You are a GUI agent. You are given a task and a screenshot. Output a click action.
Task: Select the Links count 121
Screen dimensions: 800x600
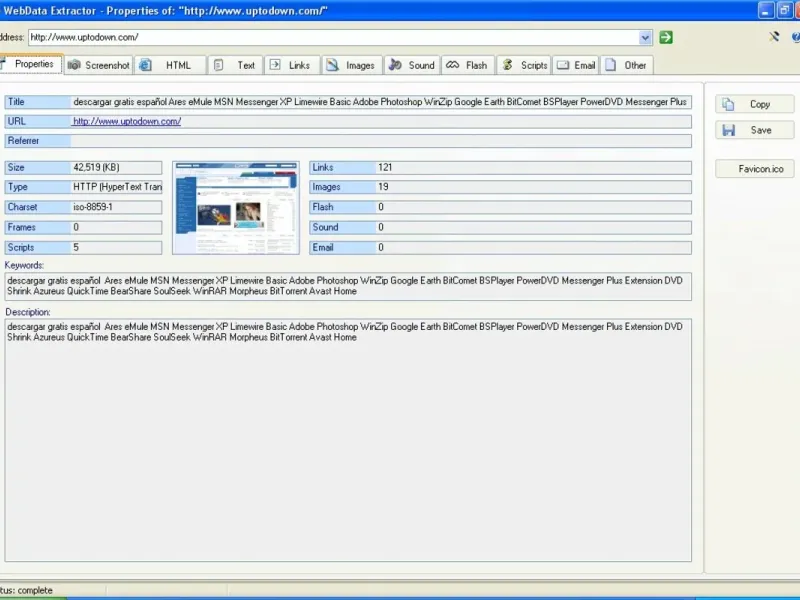point(385,167)
